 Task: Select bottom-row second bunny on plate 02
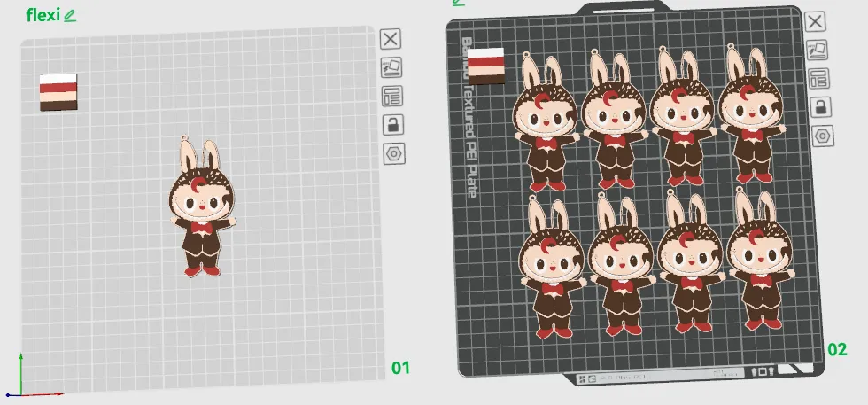pos(621,266)
